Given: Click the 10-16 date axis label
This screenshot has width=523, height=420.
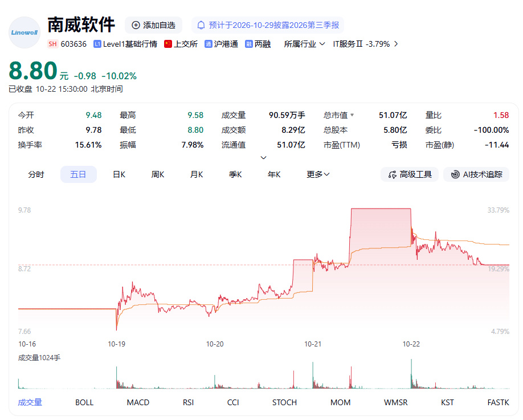Looking at the screenshot, I should pos(27,344).
